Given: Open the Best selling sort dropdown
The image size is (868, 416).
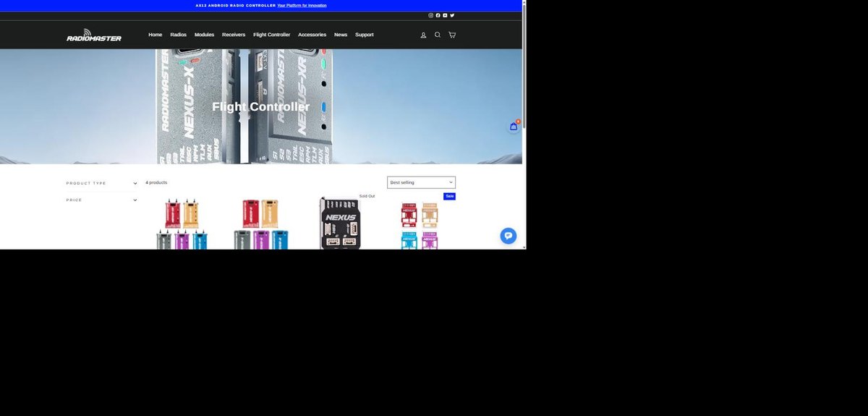Looking at the screenshot, I should point(421,182).
